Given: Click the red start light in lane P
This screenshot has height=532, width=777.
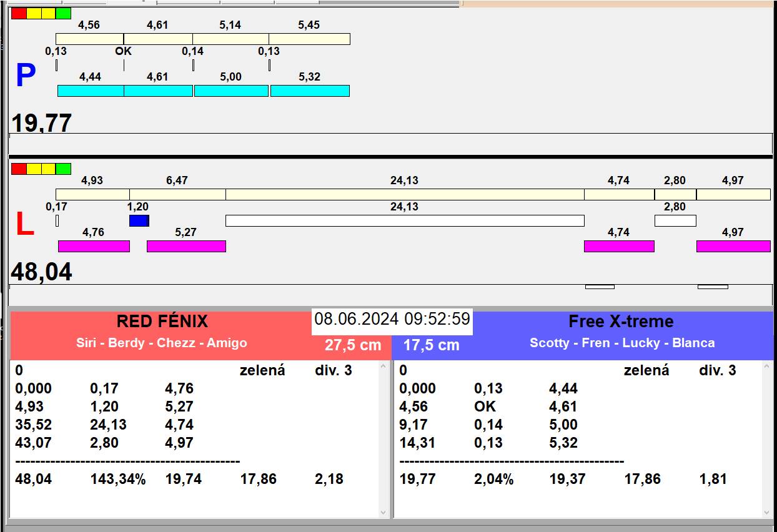Looking at the screenshot, I should 19,13.
